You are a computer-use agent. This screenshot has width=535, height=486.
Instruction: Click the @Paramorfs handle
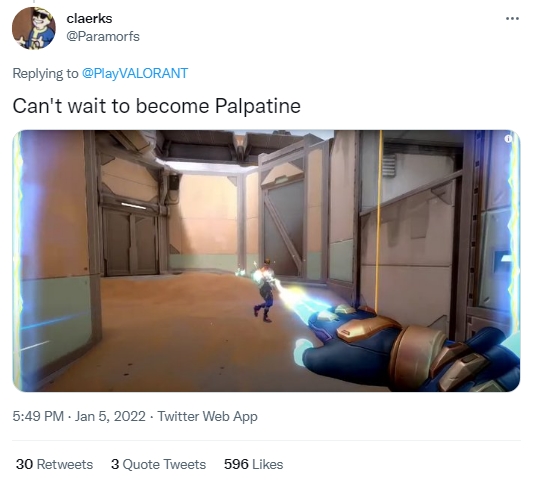point(103,36)
